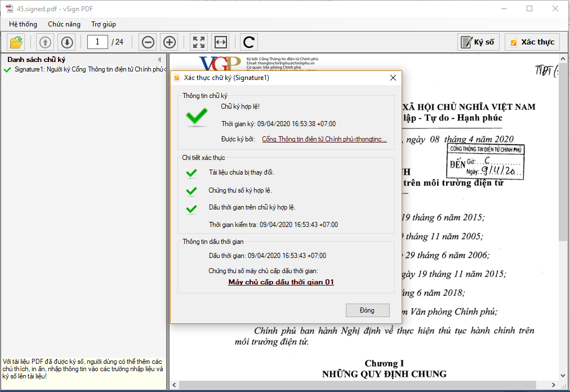
Task: Click the fit to page icon
Action: 199,42
